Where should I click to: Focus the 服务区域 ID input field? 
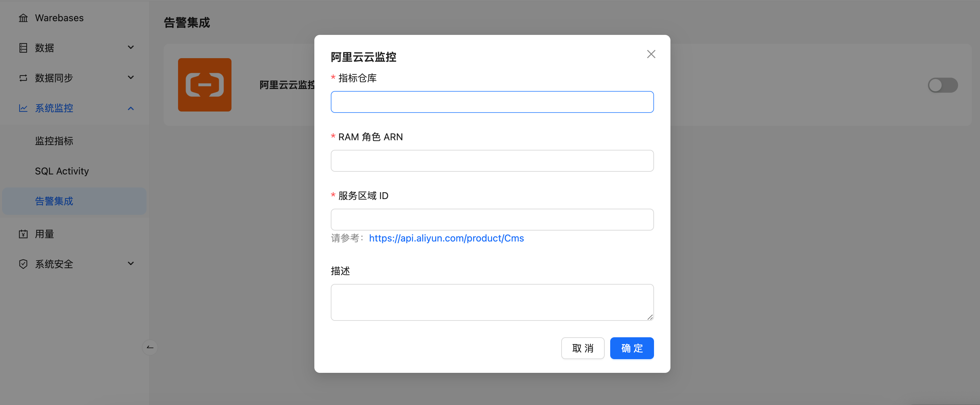[492, 220]
